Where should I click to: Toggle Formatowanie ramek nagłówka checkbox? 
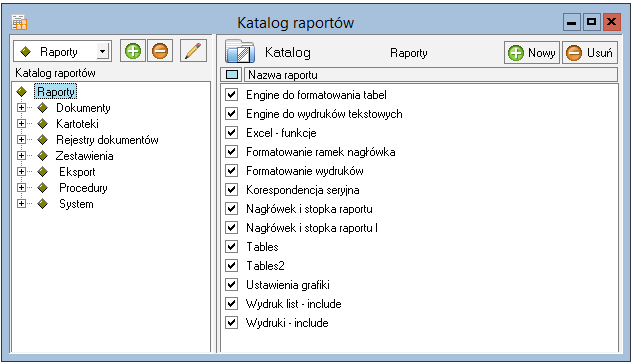[231, 152]
